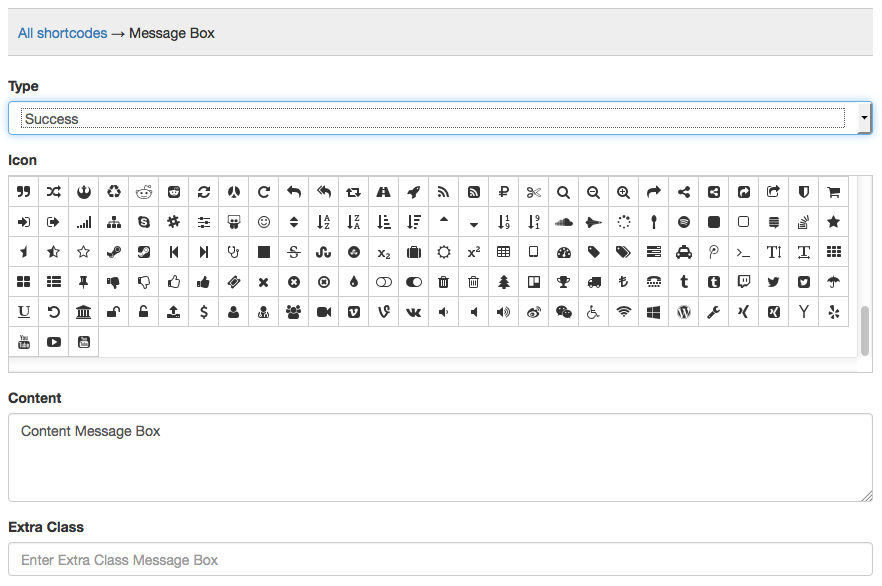Select the Twitter bird icon
The width and height of the screenshot is (882, 586).
pos(773,282)
